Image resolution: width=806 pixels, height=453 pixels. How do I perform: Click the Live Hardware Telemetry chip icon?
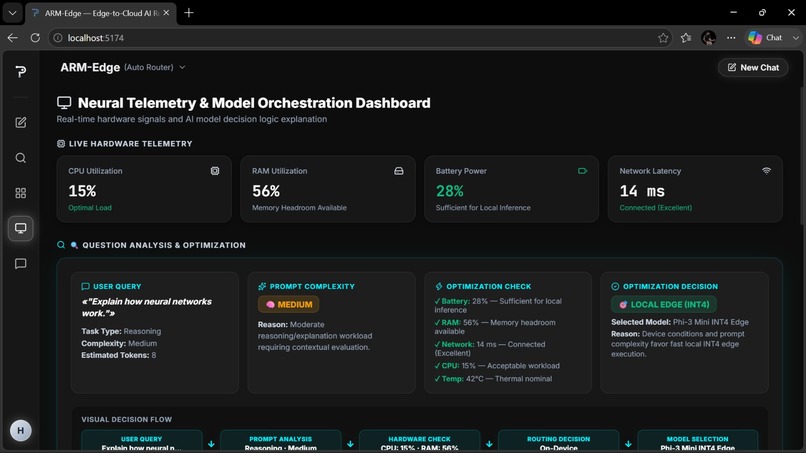tap(61, 144)
